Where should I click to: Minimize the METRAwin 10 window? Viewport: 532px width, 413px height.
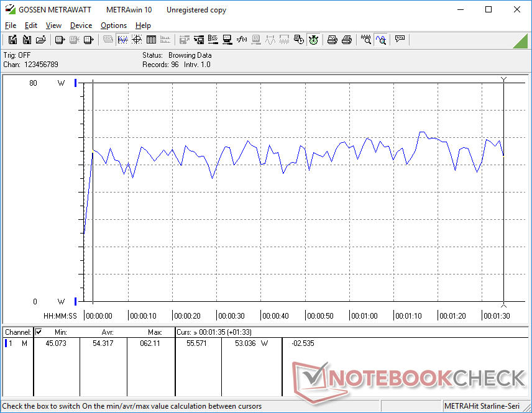click(461, 9)
